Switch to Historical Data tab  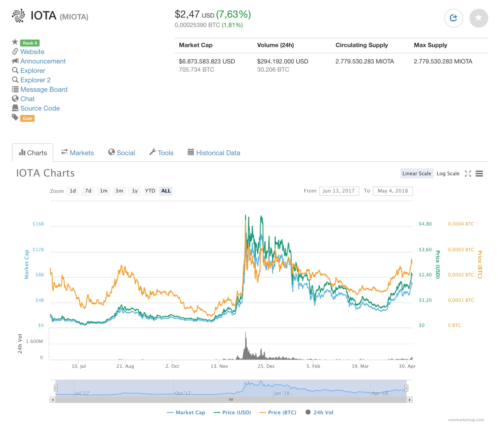(214, 153)
